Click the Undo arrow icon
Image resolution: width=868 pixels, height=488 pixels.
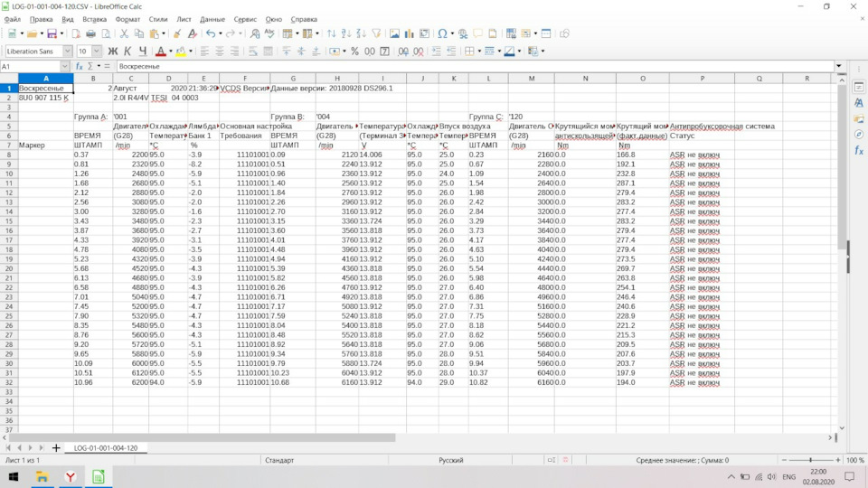209,33
